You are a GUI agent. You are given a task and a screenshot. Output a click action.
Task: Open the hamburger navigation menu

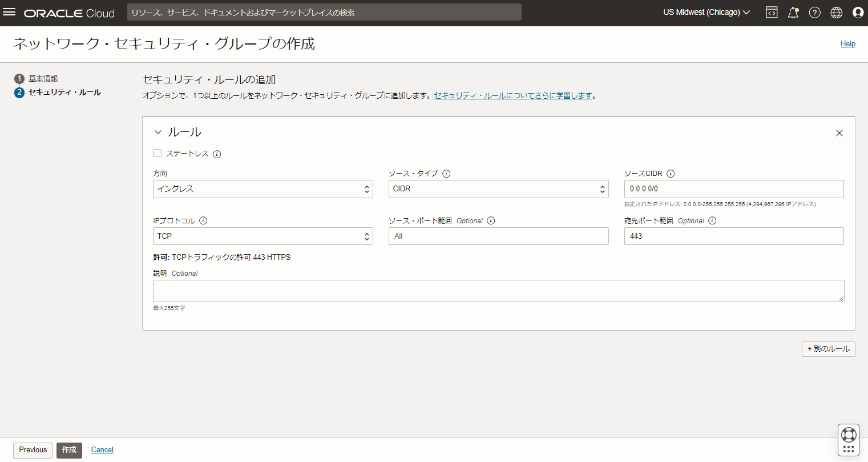[x=9, y=12]
